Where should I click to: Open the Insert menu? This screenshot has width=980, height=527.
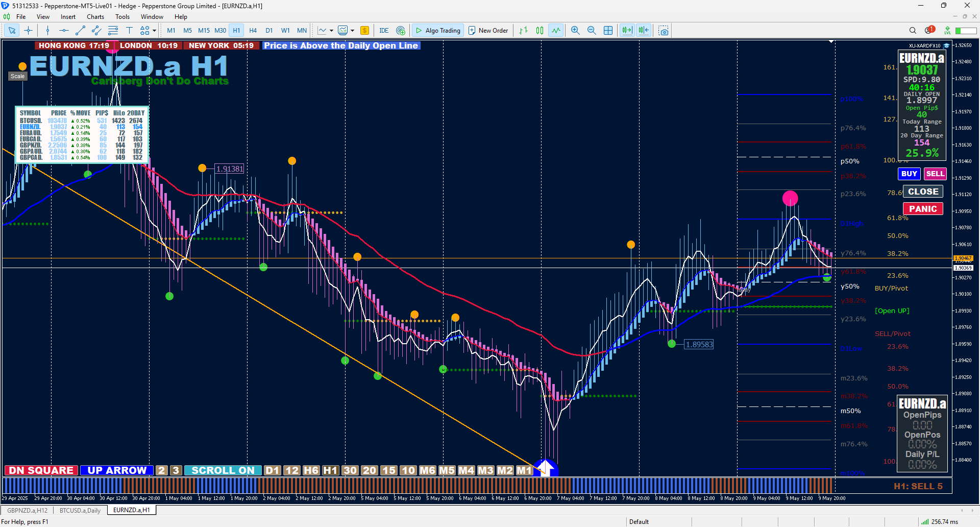68,17
